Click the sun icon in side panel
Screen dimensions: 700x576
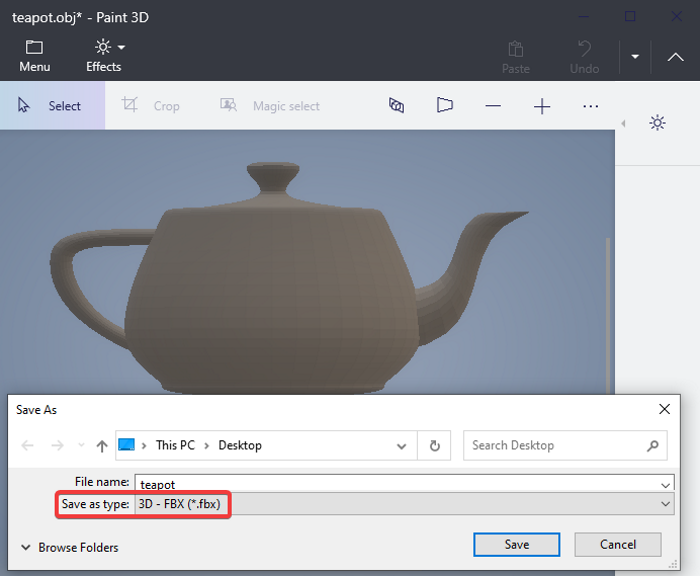tap(657, 122)
